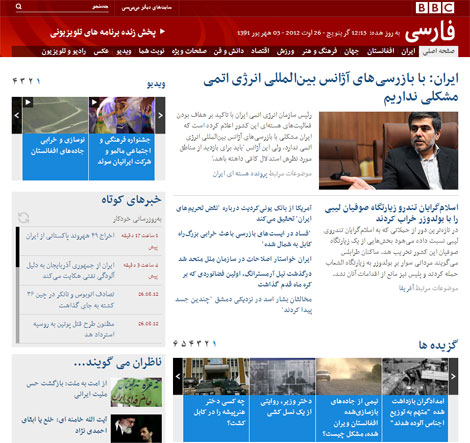Click the auto-update news list scrollbar
470x443 pixels.
[18, 285]
